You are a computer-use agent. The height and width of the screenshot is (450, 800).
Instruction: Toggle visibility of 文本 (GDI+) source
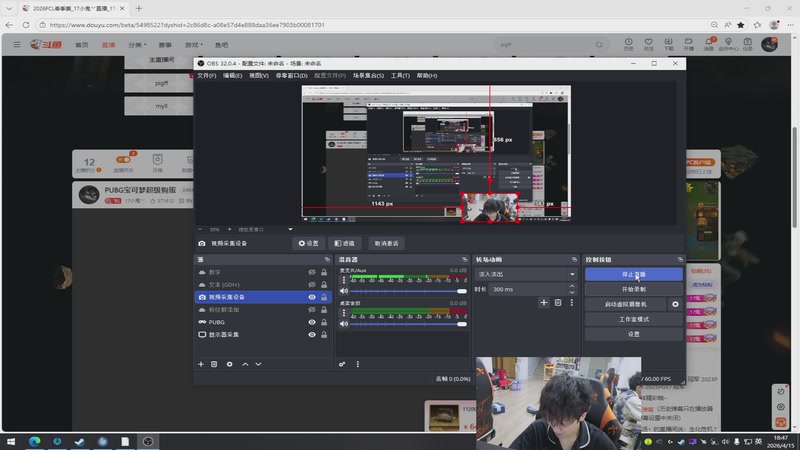pos(312,285)
